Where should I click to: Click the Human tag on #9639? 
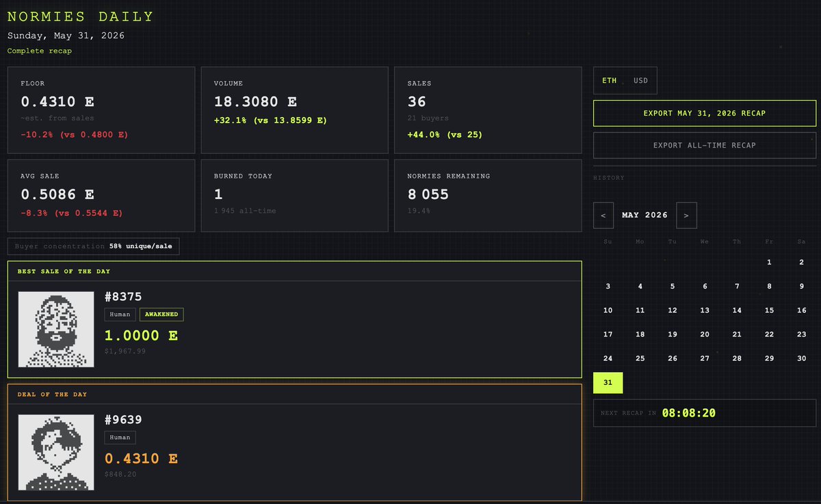coord(120,438)
